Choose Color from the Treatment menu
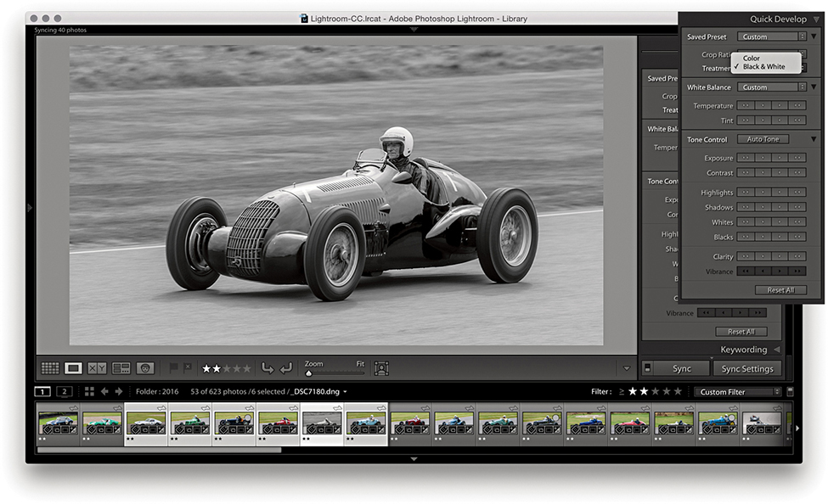 [x=752, y=58]
